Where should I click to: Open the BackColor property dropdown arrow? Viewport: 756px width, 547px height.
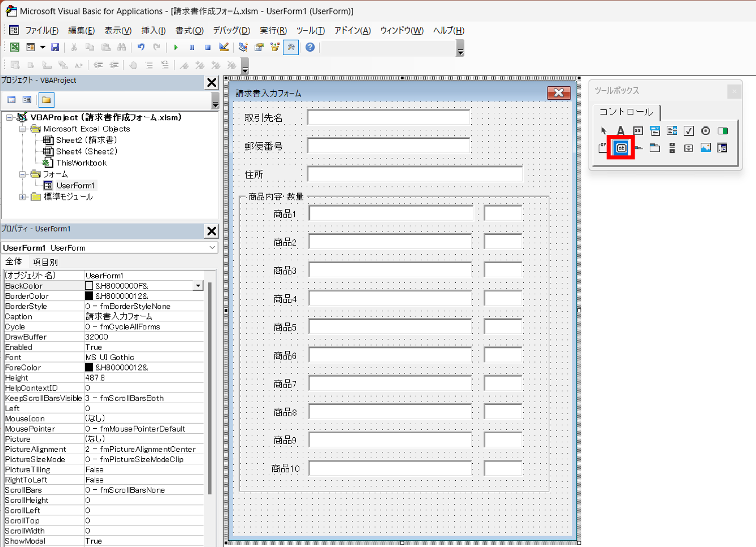point(198,286)
